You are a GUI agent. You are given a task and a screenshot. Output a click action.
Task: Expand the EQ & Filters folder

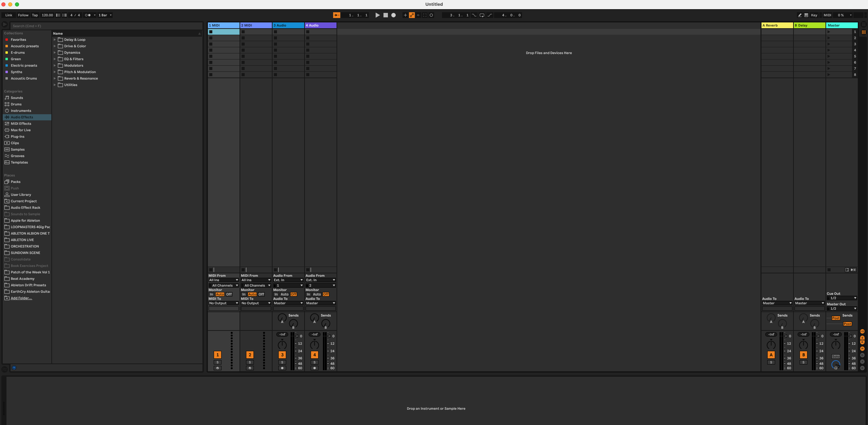(x=54, y=59)
